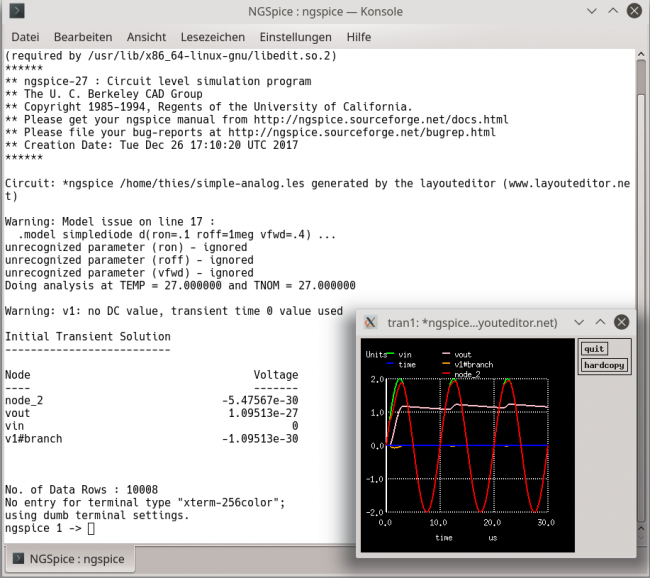650x578 pixels.
Task: Click the 'unrecognized parameter (ron)' line
Action: tap(126, 247)
